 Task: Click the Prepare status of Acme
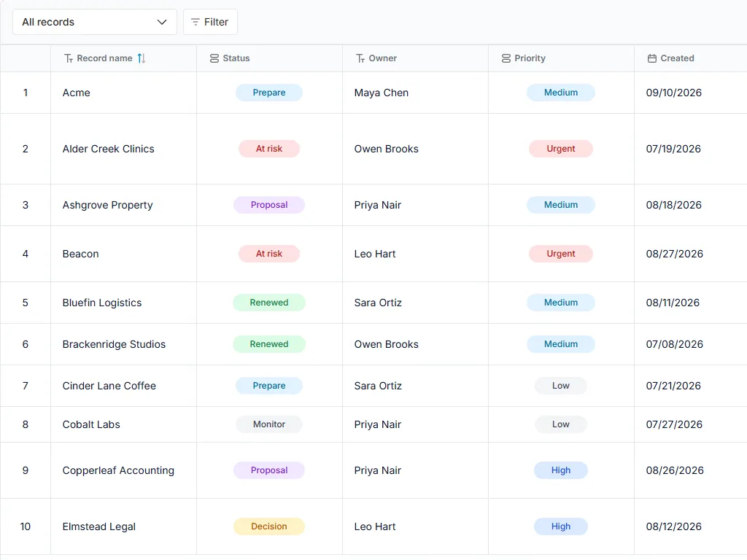point(269,93)
